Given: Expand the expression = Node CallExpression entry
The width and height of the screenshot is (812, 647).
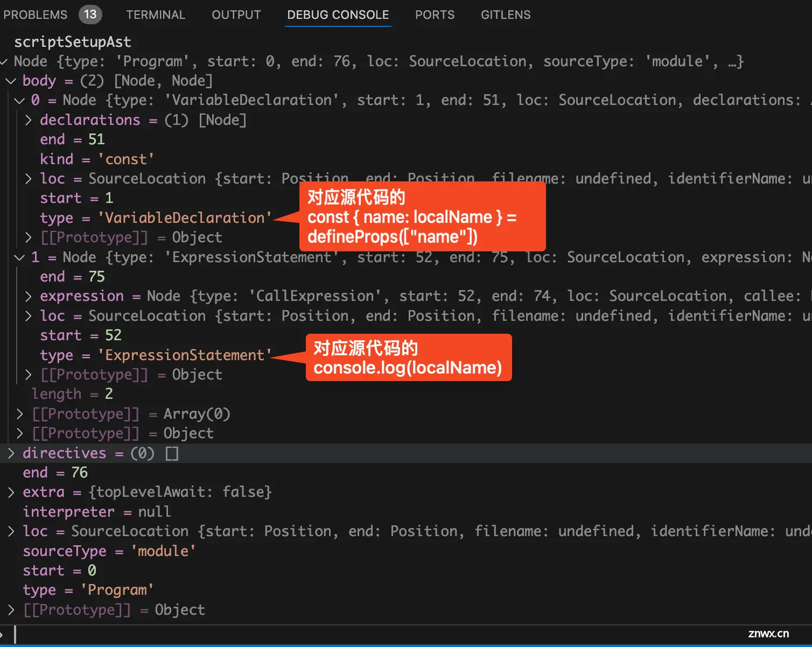Looking at the screenshot, I should click(x=29, y=296).
